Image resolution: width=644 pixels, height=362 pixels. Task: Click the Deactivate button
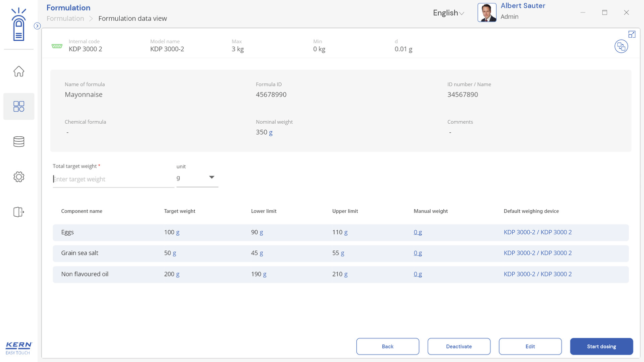[459, 346]
